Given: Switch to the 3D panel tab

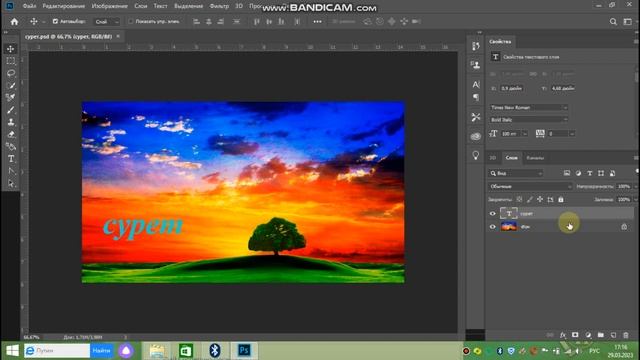Looking at the screenshot, I should (x=493, y=158).
